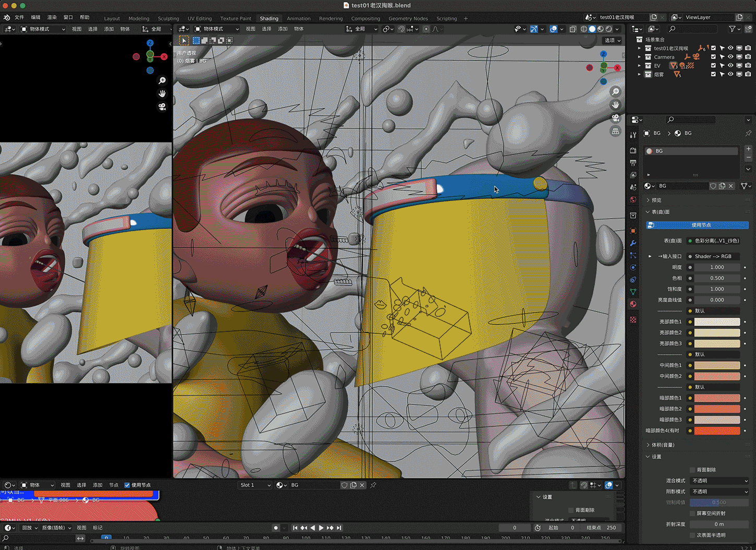This screenshot has width=756, height=550.
Task: Disable render camera icon for Carmera collection
Action: (748, 57)
